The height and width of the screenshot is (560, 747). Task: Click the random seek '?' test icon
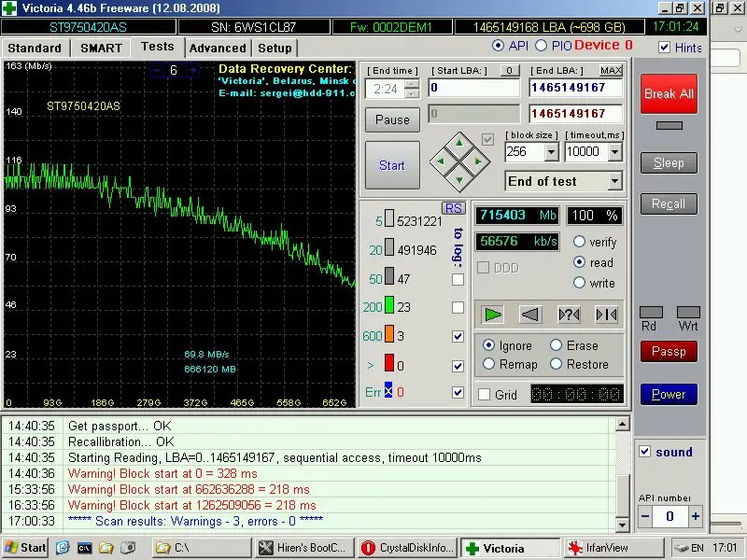click(x=568, y=315)
